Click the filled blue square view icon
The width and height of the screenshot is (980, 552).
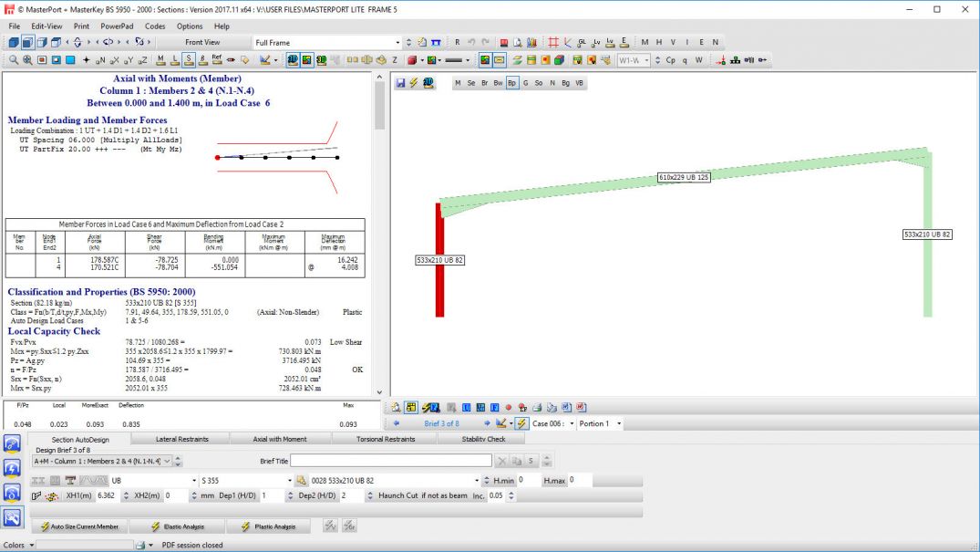70,60
